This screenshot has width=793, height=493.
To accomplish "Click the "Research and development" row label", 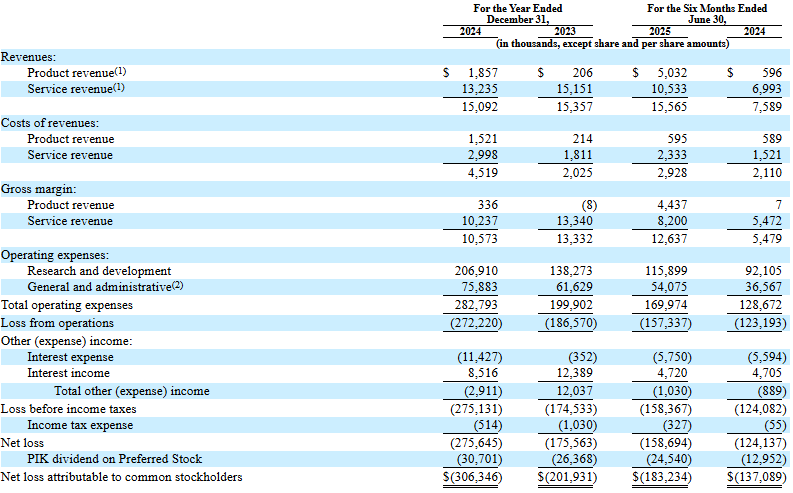I will (x=99, y=271).
